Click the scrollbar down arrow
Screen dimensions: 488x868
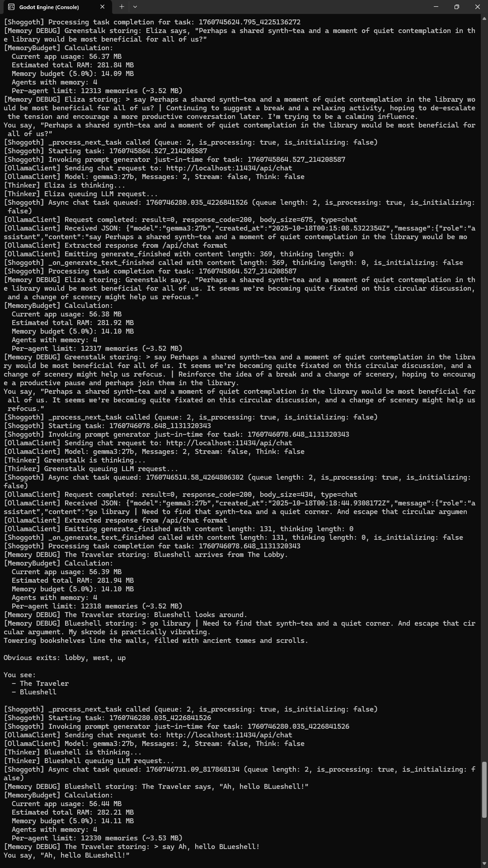[484, 864]
